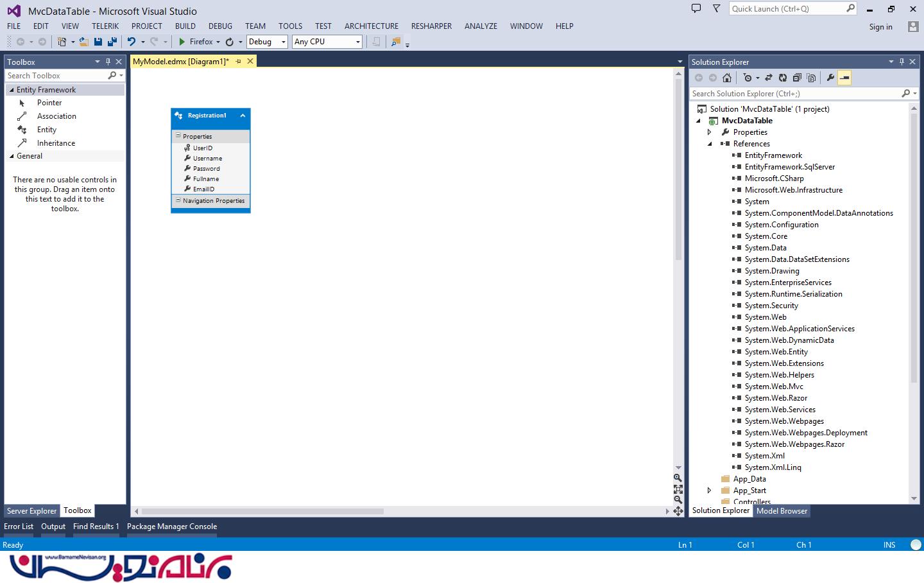Screen dimensions: 924x583
Task: Zoom in on the diagram canvas
Action: coord(678,478)
